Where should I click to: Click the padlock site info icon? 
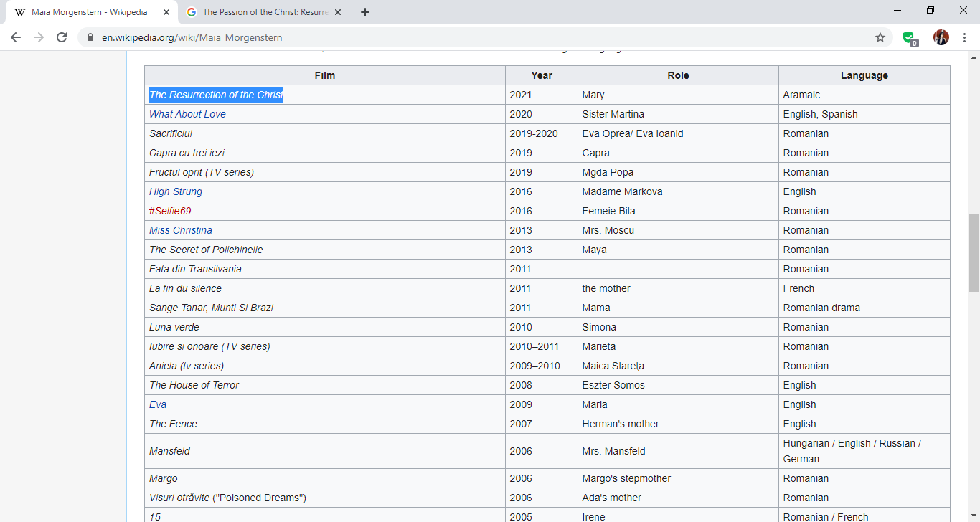90,37
